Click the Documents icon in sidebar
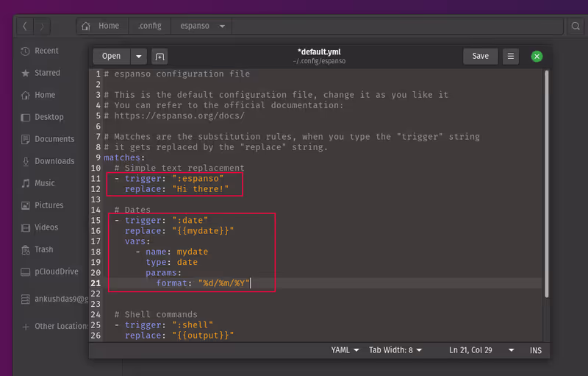This screenshot has height=376, width=588. click(25, 140)
